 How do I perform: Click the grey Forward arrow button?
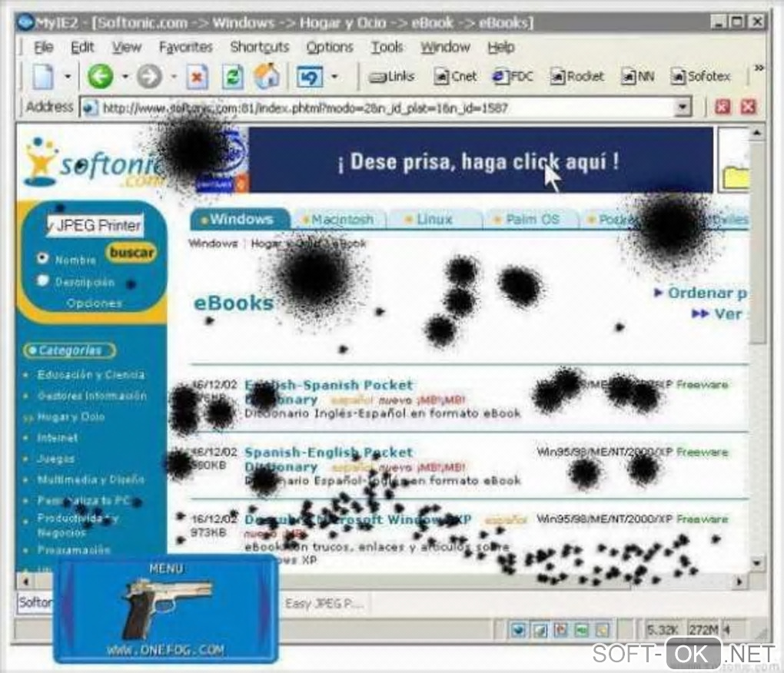[x=150, y=77]
